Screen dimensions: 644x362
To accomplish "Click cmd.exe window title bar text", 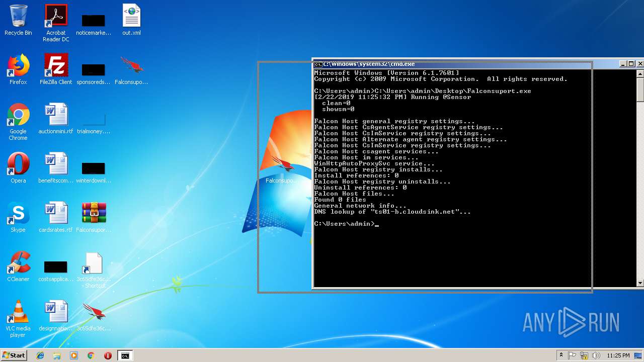I will [369, 64].
